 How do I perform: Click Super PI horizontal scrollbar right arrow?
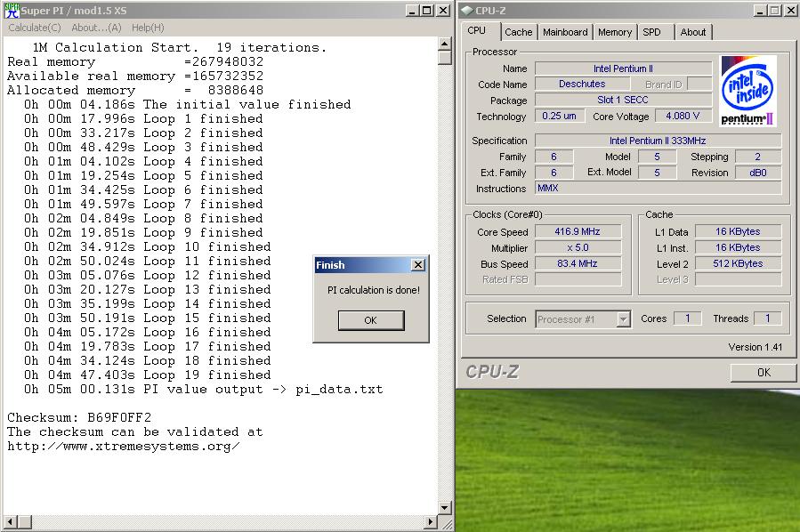point(431,522)
